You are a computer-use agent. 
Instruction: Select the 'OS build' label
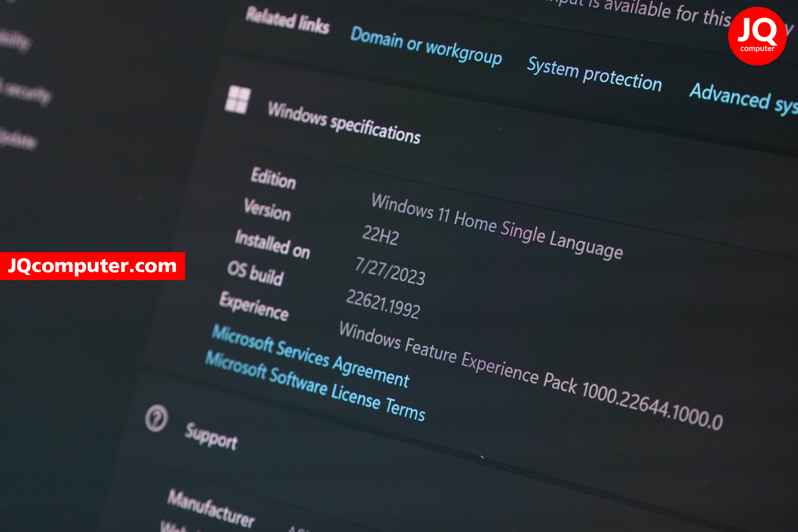tap(255, 273)
